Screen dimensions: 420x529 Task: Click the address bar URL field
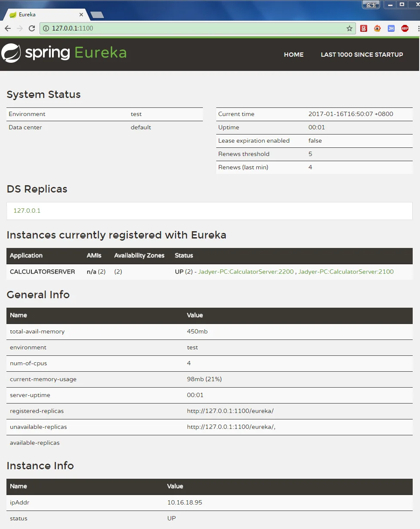tap(198, 28)
